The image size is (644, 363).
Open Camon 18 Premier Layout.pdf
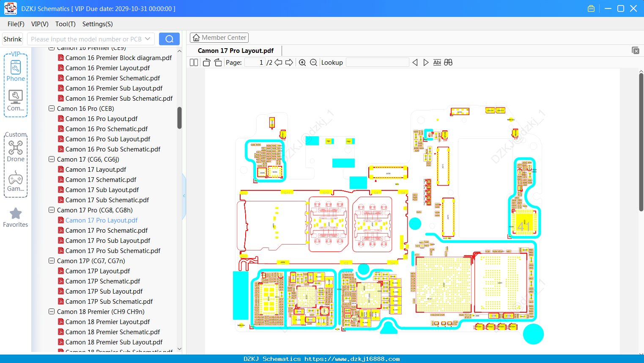[x=107, y=322]
